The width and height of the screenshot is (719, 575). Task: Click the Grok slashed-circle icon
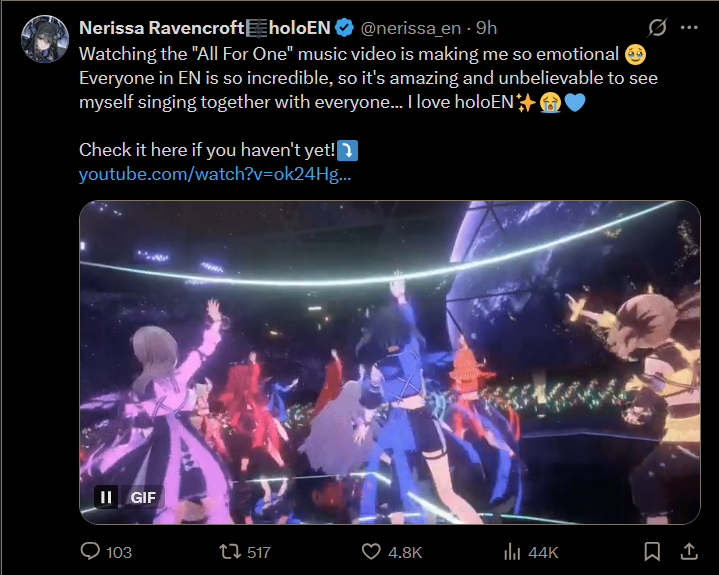(658, 27)
